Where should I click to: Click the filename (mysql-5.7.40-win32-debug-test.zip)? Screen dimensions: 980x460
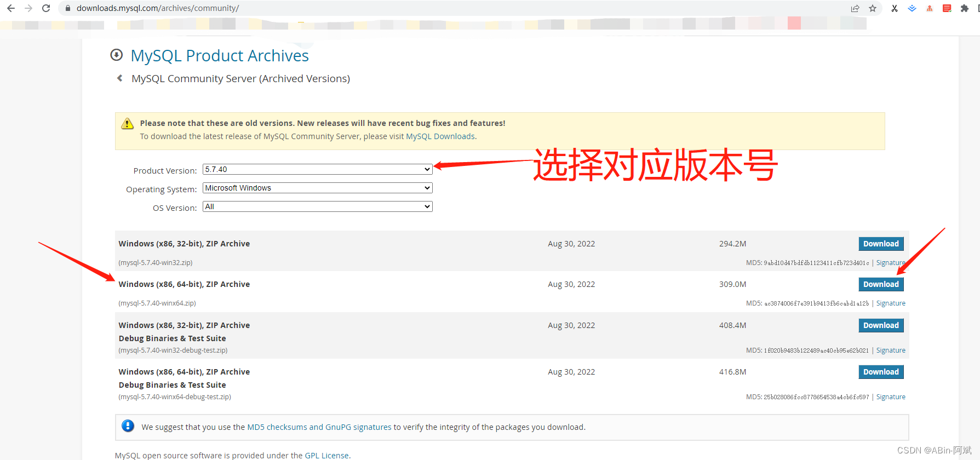pyautogui.click(x=173, y=350)
